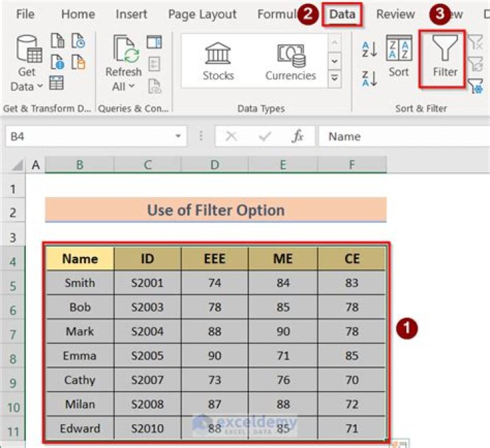The width and height of the screenshot is (490, 448).
Task: Open the Name Box dropdown arrow
Action: tap(178, 136)
